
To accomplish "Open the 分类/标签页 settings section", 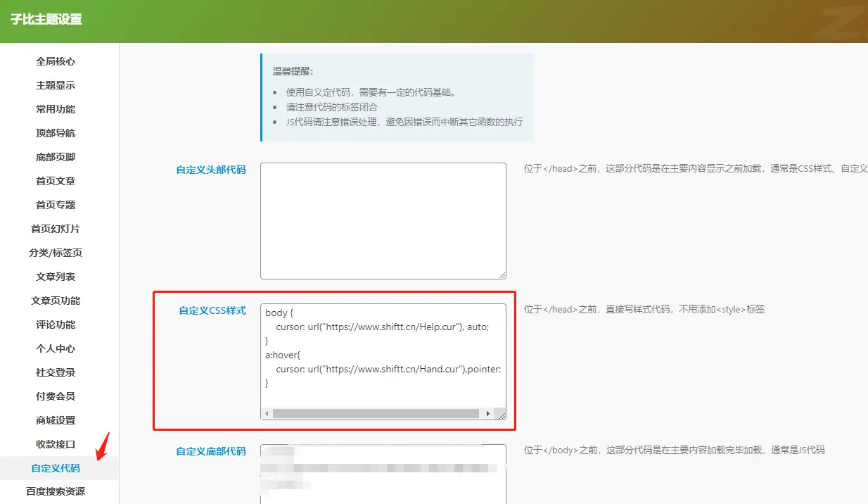I will (x=56, y=253).
